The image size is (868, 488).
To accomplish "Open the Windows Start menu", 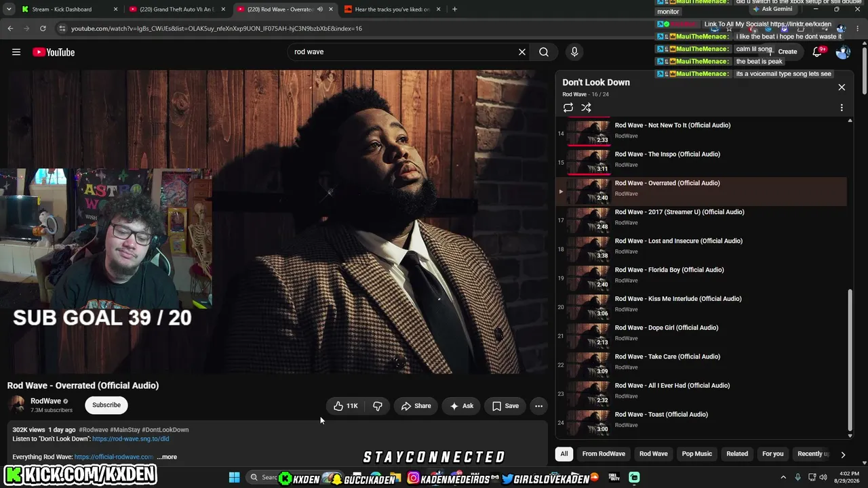I will [234, 478].
